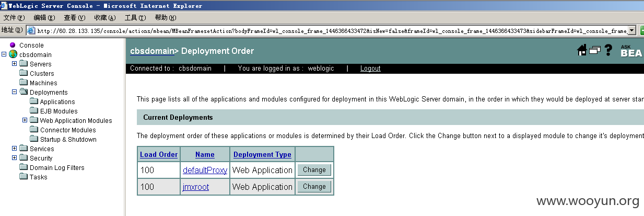Click Load Order value 100 for defaultProxy
Image resolution: width=644 pixels, height=216 pixels.
(x=147, y=170)
